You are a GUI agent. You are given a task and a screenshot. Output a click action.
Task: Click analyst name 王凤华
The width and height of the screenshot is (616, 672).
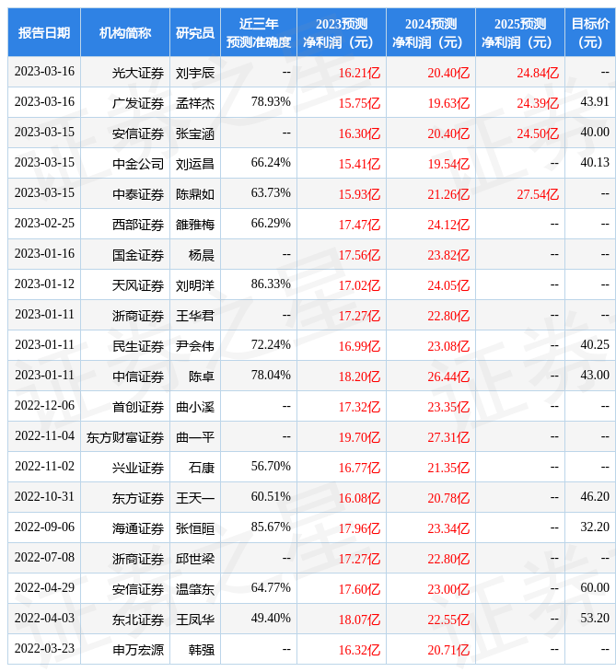pos(195,619)
